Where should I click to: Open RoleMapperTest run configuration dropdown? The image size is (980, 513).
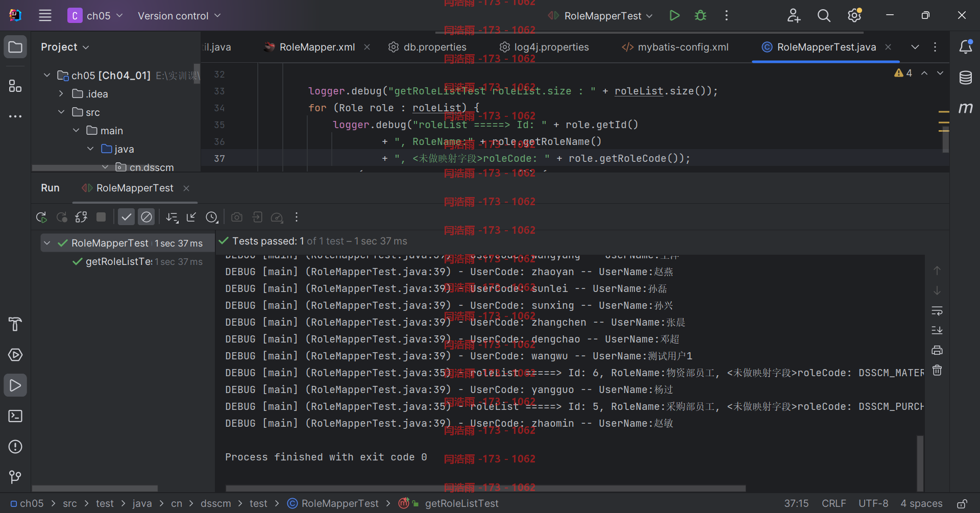tap(600, 16)
